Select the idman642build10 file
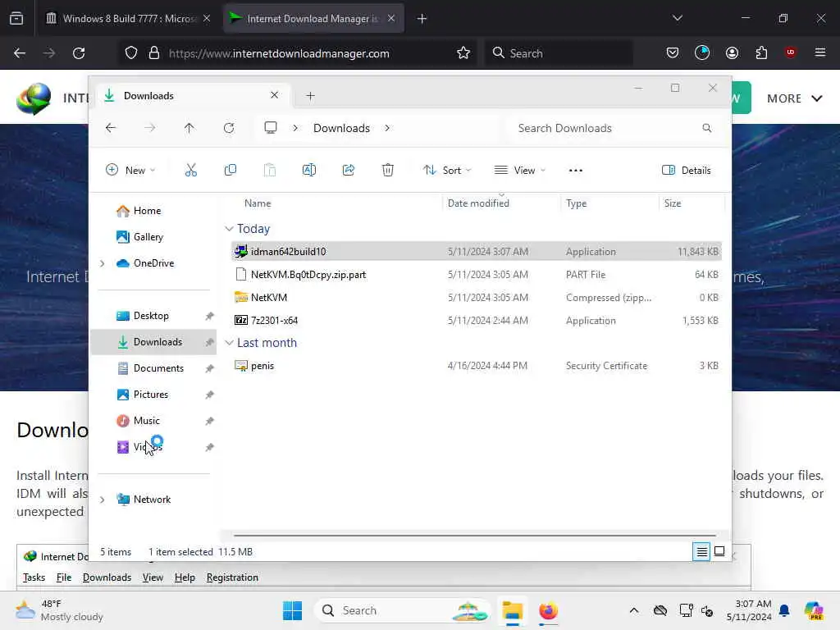The width and height of the screenshot is (840, 630). (477, 251)
